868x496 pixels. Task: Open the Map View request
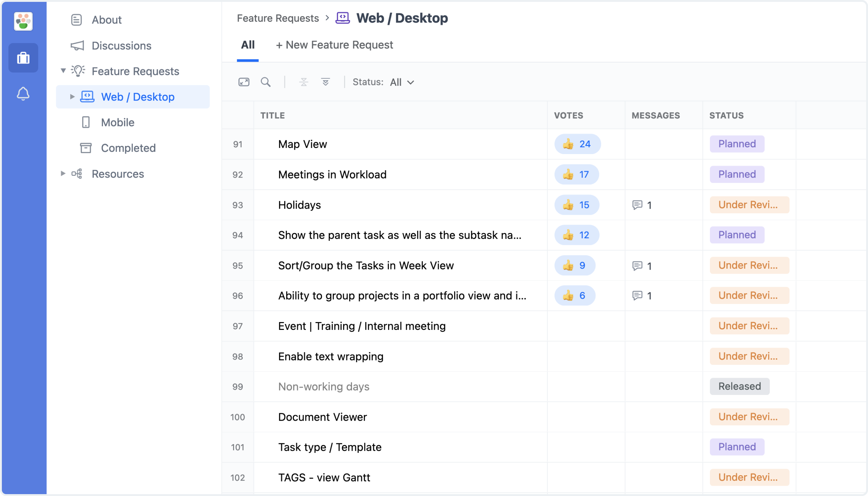click(303, 144)
